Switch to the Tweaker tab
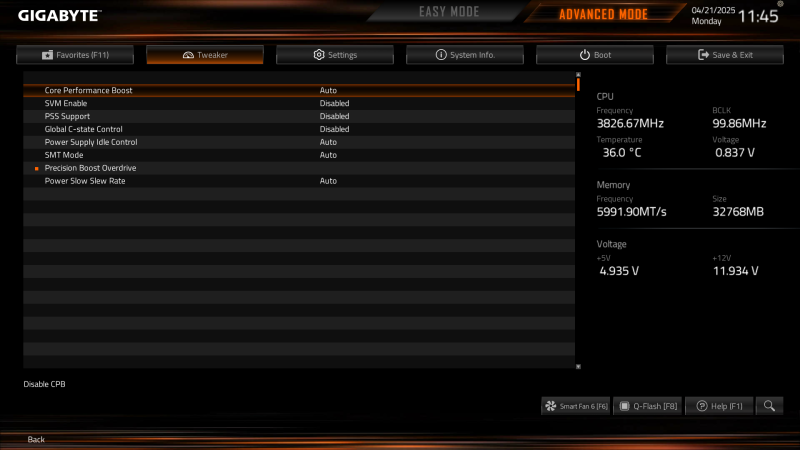Screen dimensions: 800x450 pos(205,55)
